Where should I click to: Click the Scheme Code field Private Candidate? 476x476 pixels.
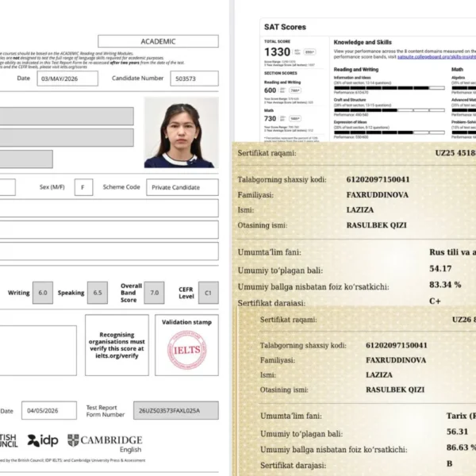point(182,187)
